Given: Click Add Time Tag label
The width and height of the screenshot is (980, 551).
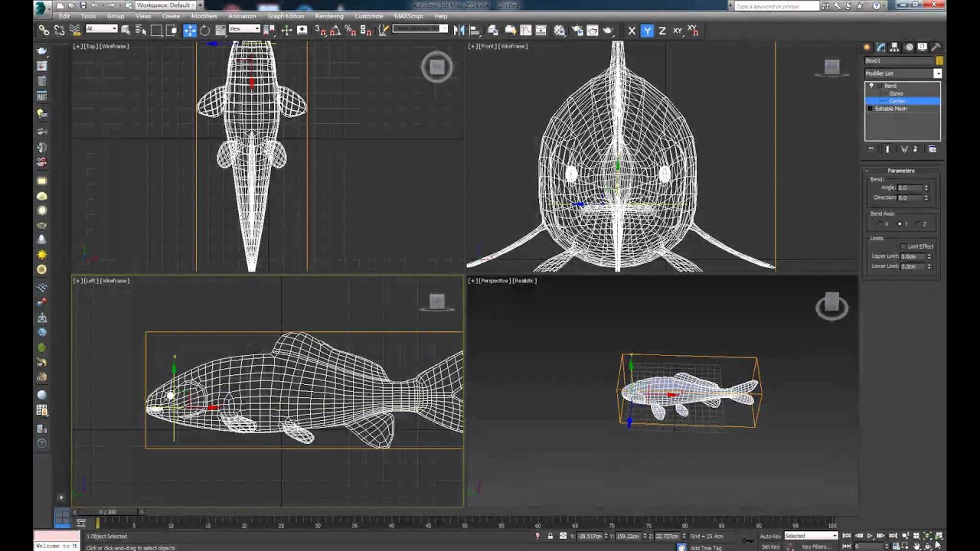Looking at the screenshot, I should (706, 548).
